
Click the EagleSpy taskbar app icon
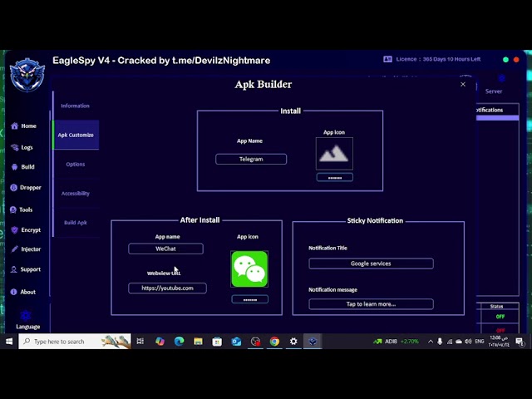click(313, 342)
